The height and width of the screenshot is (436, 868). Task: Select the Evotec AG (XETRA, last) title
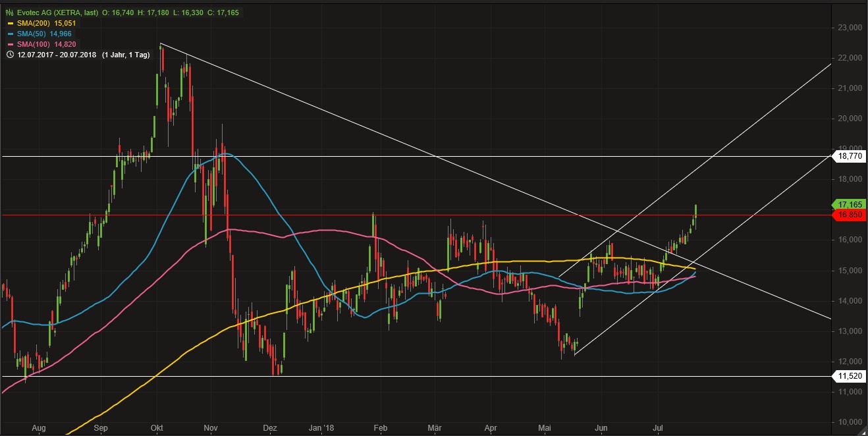pos(57,12)
